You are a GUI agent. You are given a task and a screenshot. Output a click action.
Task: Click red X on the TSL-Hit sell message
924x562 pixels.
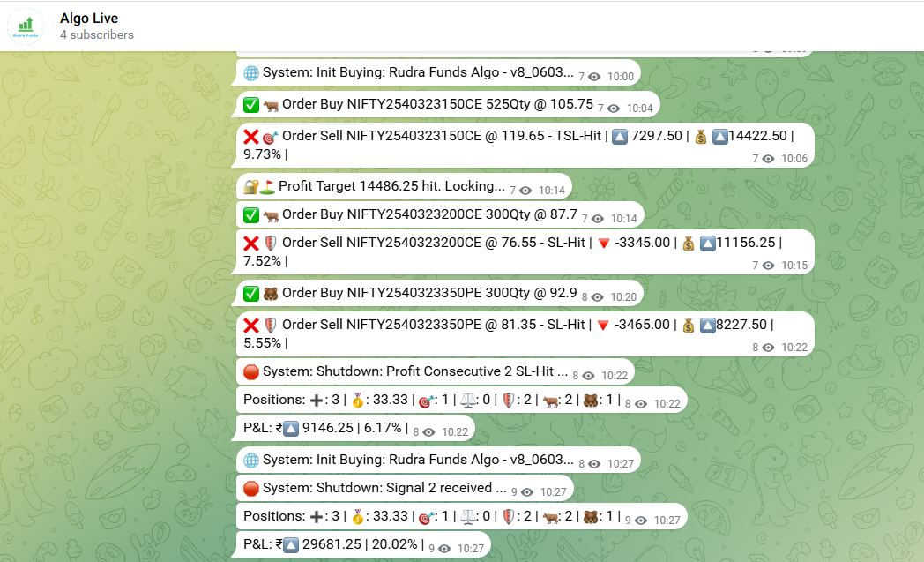coord(251,136)
